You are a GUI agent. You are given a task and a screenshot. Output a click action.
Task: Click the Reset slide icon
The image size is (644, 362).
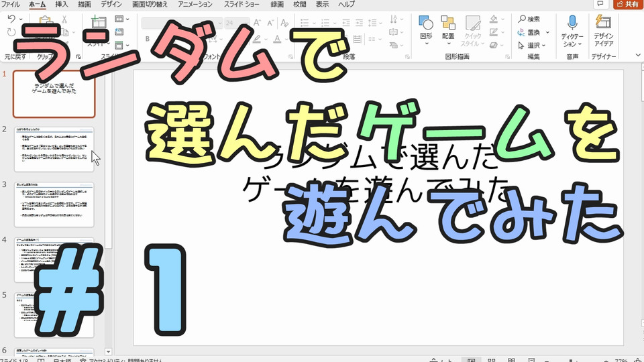coord(119,32)
